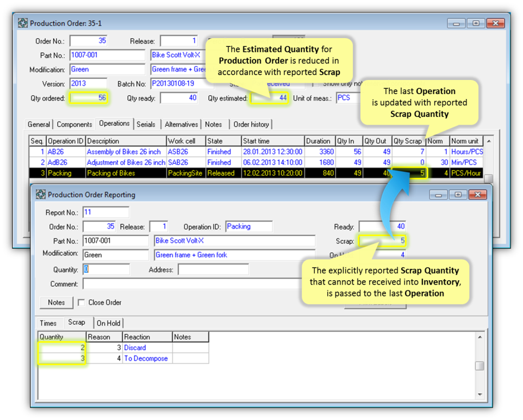
Task: Click the Modification field in Production Order
Action: click(108, 70)
